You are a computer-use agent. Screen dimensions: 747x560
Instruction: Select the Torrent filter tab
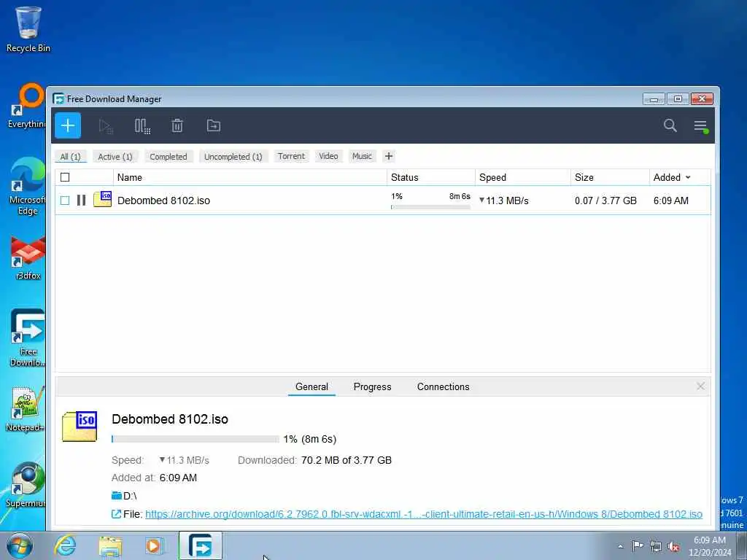point(291,156)
